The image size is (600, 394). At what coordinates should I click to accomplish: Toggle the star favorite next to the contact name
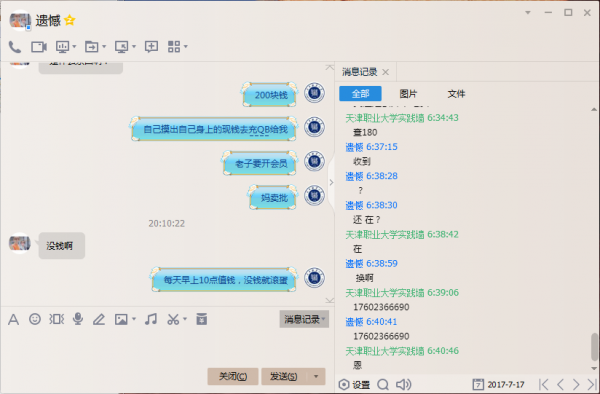pyautogui.click(x=70, y=20)
